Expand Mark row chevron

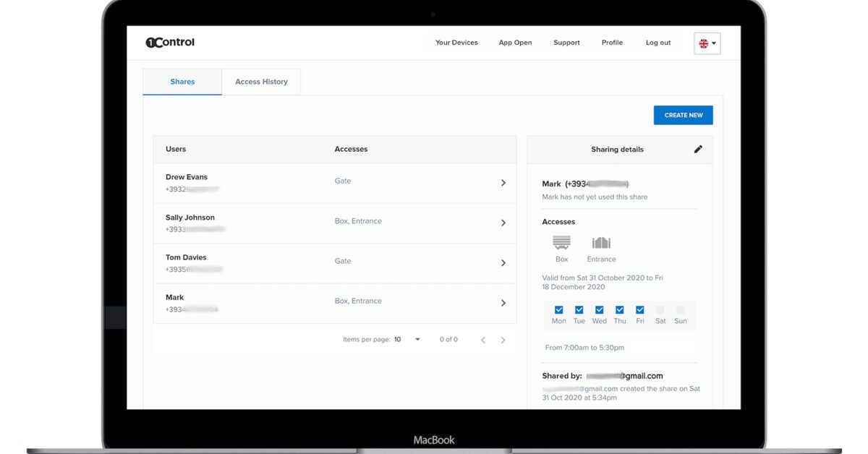click(503, 303)
